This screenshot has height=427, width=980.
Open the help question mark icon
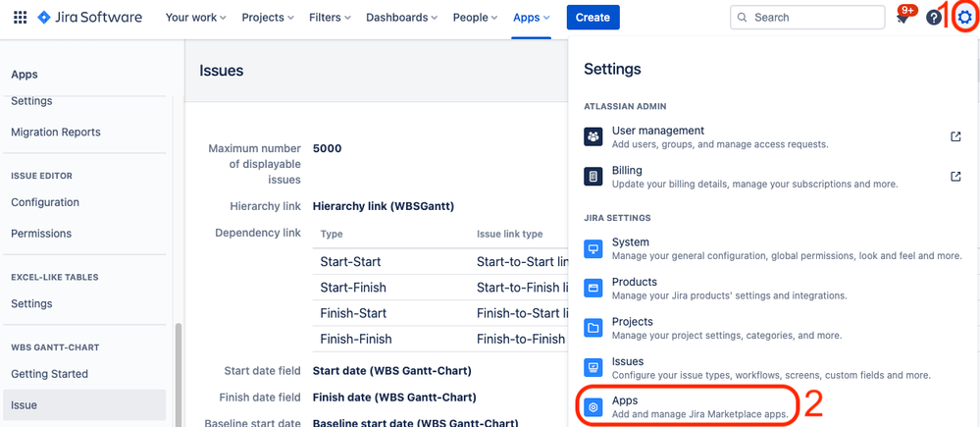point(934,18)
